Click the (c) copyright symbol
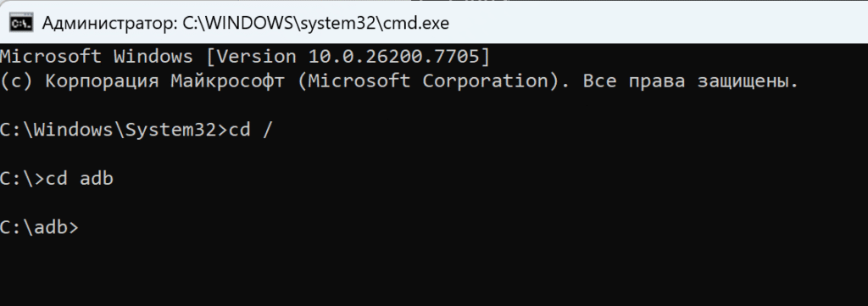Image resolution: width=868 pixels, height=306 pixels. click(17, 81)
